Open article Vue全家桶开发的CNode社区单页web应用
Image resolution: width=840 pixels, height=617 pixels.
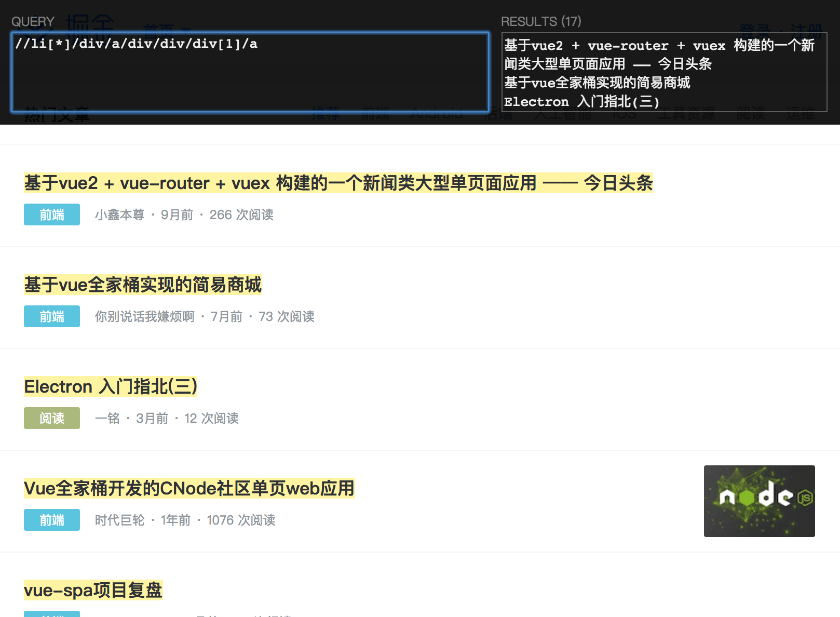[189, 488]
